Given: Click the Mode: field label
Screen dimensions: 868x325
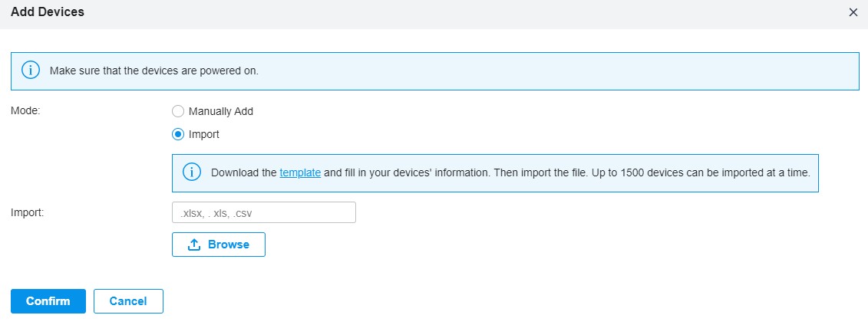Looking at the screenshot, I should point(26,110).
